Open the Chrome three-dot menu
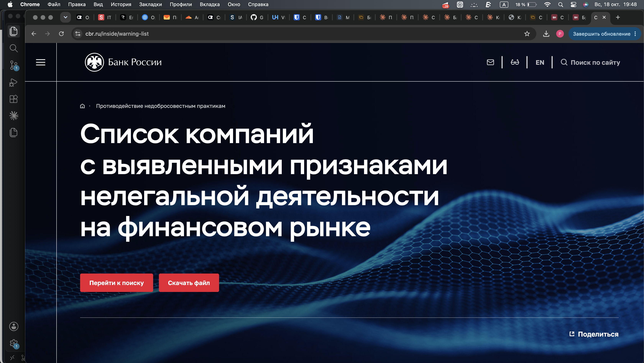Image resolution: width=644 pixels, height=363 pixels. 635,34
